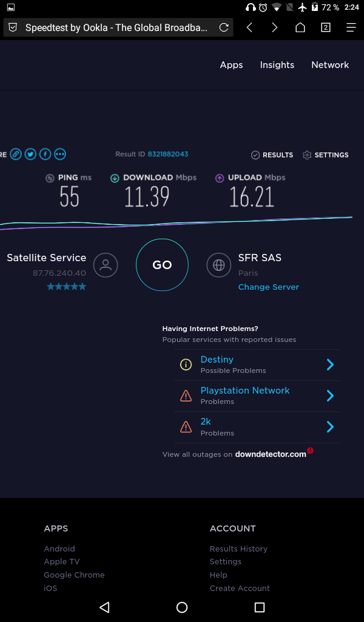364x622 pixels.
Task: Start test with GO button
Action: tap(162, 265)
